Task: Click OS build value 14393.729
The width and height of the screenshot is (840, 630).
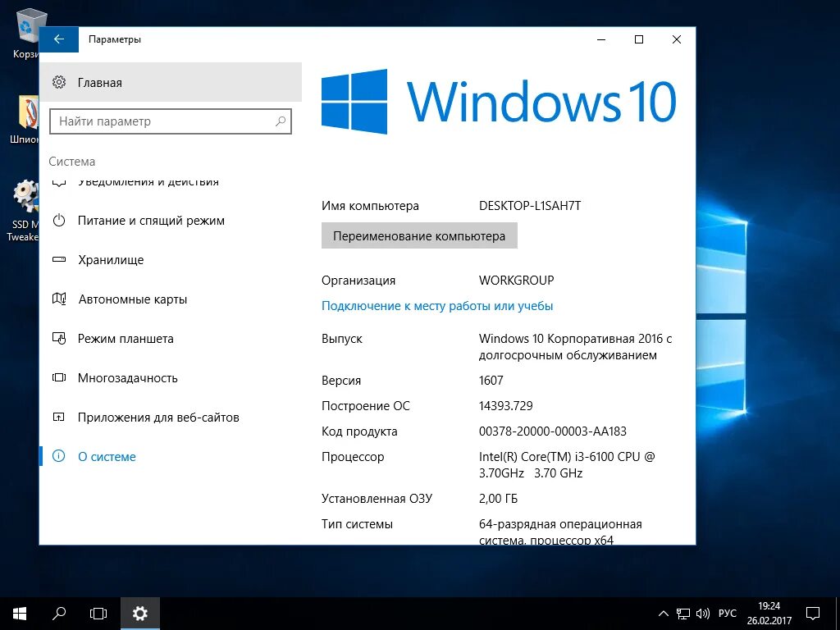Action: (x=505, y=405)
